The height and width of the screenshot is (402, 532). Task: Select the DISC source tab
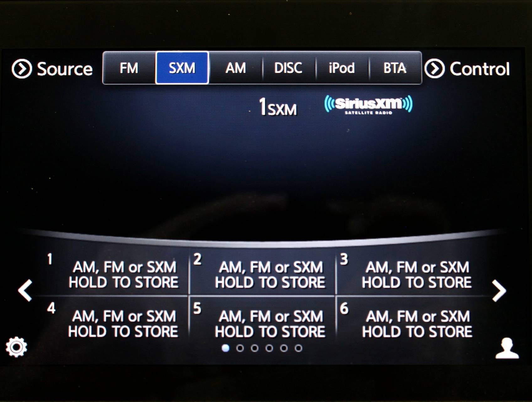(288, 68)
